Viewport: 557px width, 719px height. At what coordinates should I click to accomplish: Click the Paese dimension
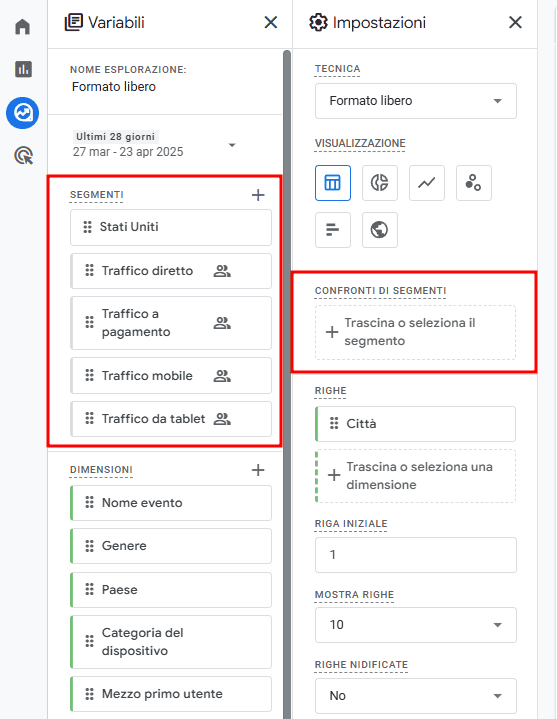[x=171, y=590]
